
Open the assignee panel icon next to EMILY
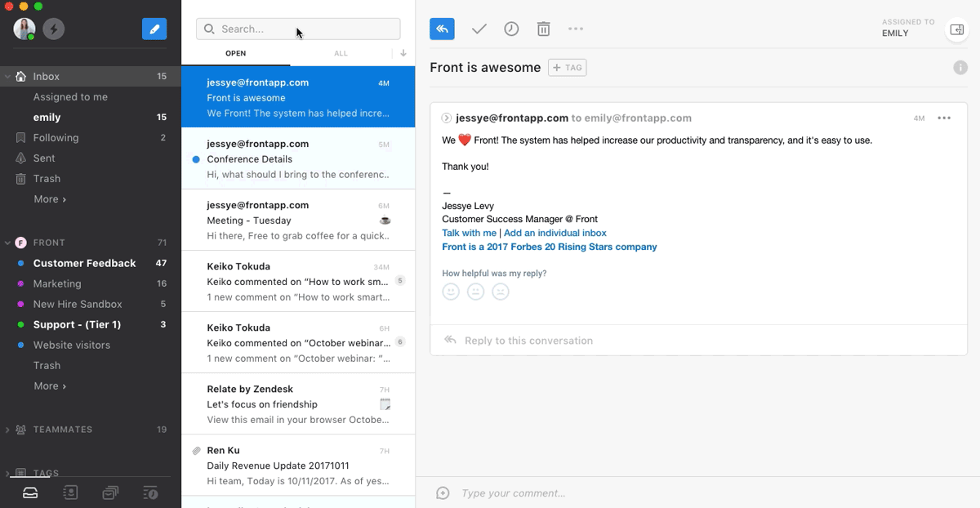[956, 29]
